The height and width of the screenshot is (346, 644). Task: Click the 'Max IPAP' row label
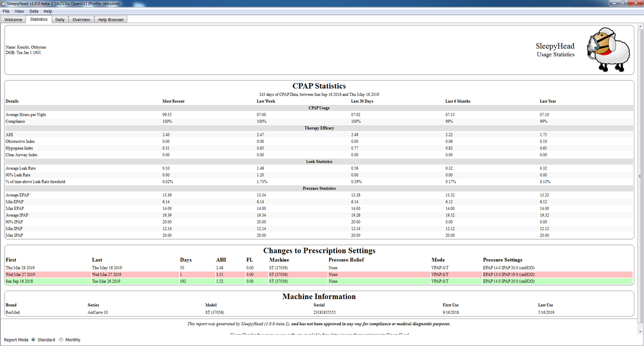pos(14,235)
